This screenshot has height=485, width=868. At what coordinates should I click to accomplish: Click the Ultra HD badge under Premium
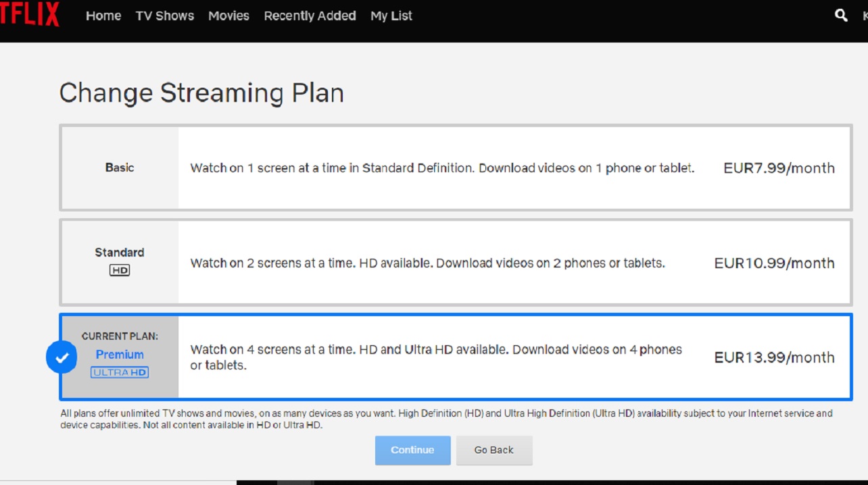(x=120, y=372)
